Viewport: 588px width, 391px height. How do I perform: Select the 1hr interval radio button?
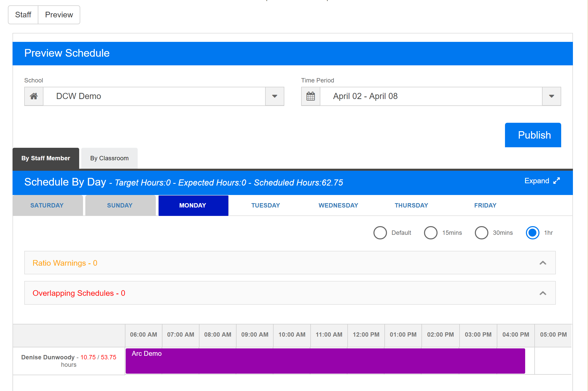pyautogui.click(x=533, y=233)
